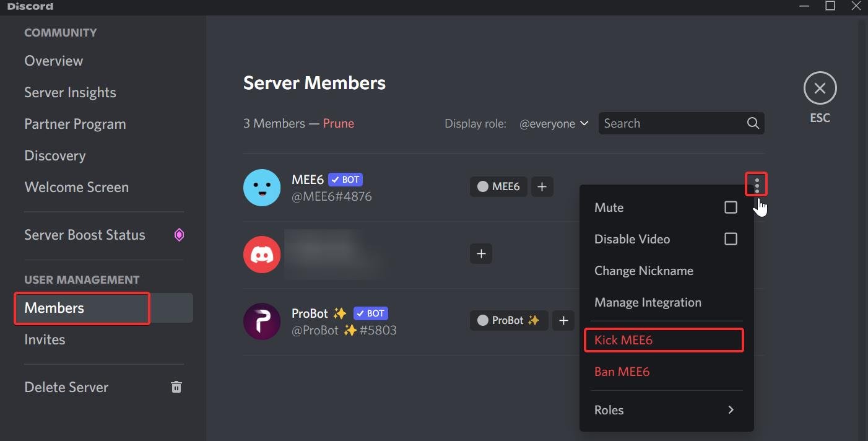Click the Mute menu entry label
This screenshot has width=868, height=441.
[x=609, y=207]
